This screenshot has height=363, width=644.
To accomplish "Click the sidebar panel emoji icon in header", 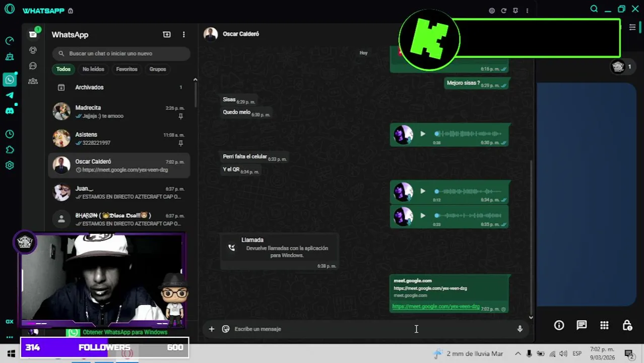I will coord(492,11).
